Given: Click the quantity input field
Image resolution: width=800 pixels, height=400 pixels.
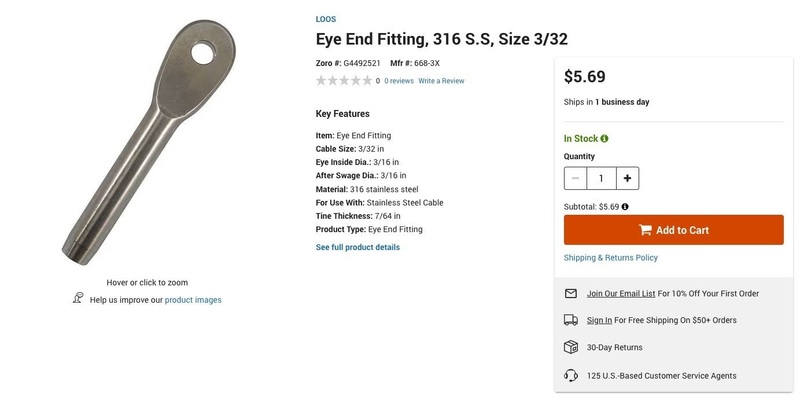Looking at the screenshot, I should pos(601,178).
